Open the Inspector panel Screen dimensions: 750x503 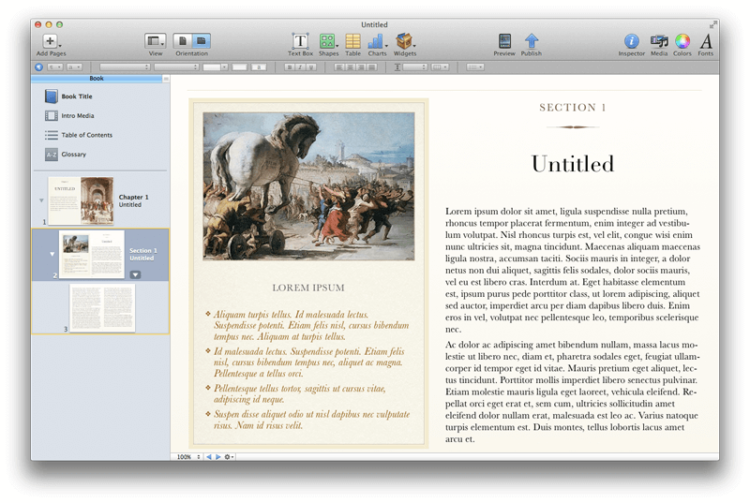(x=631, y=41)
